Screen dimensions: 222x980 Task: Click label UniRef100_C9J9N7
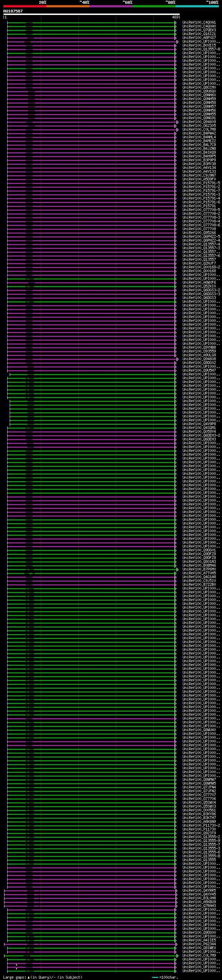(x=199, y=175)
